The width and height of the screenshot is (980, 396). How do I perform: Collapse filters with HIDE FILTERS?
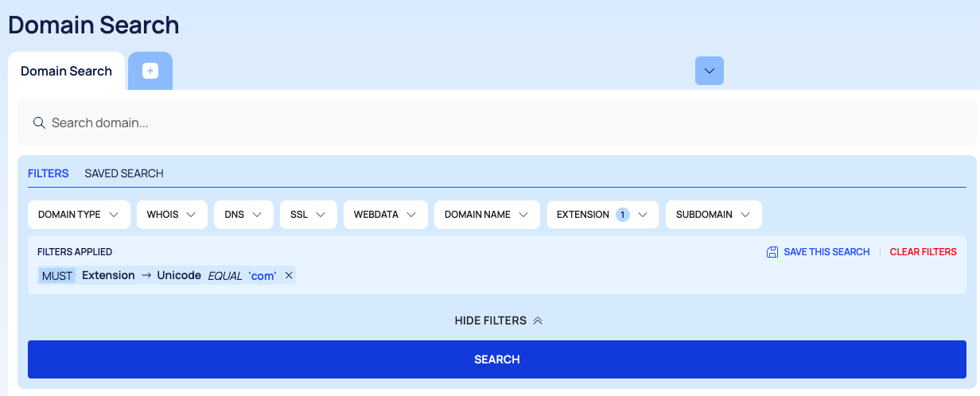coord(498,320)
